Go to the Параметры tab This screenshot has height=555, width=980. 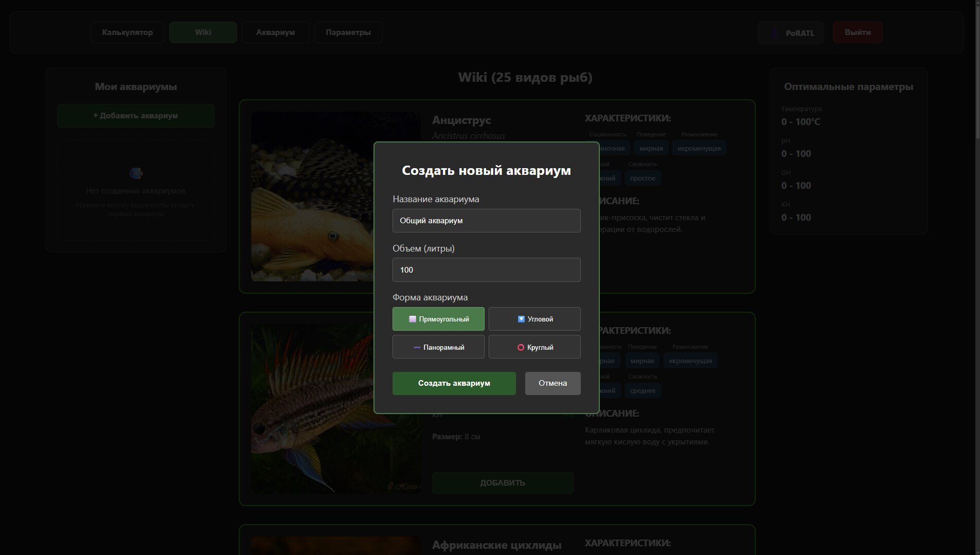(348, 32)
